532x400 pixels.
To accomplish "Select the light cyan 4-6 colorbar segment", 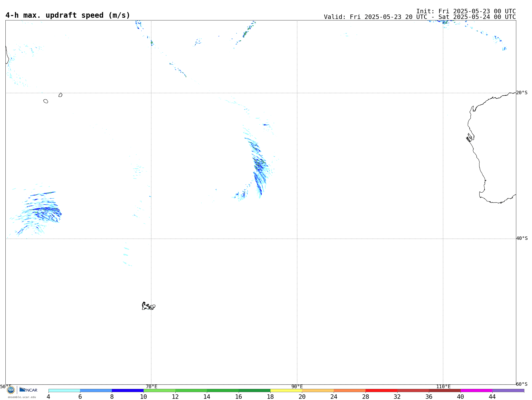I will pos(64,391).
